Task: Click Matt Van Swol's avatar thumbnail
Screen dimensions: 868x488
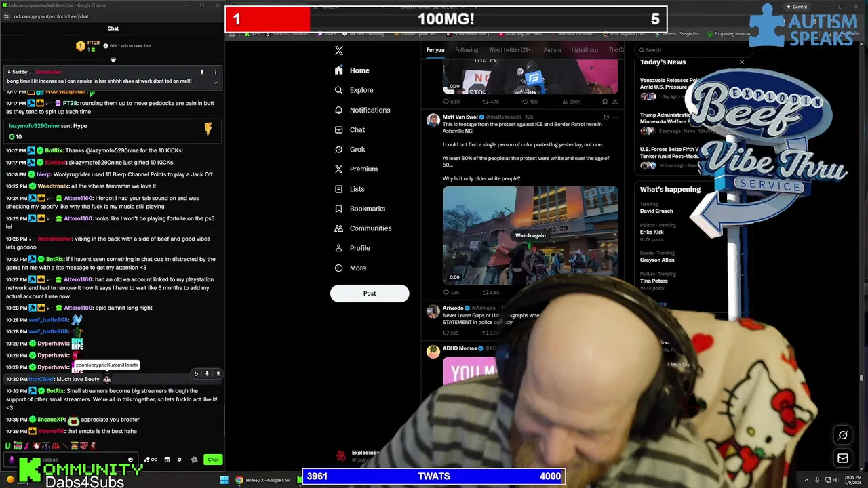Action: [433, 120]
